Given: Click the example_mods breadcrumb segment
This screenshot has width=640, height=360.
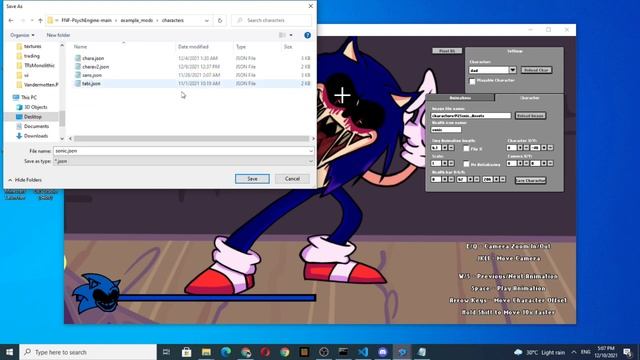Looking at the screenshot, I should [x=137, y=20].
